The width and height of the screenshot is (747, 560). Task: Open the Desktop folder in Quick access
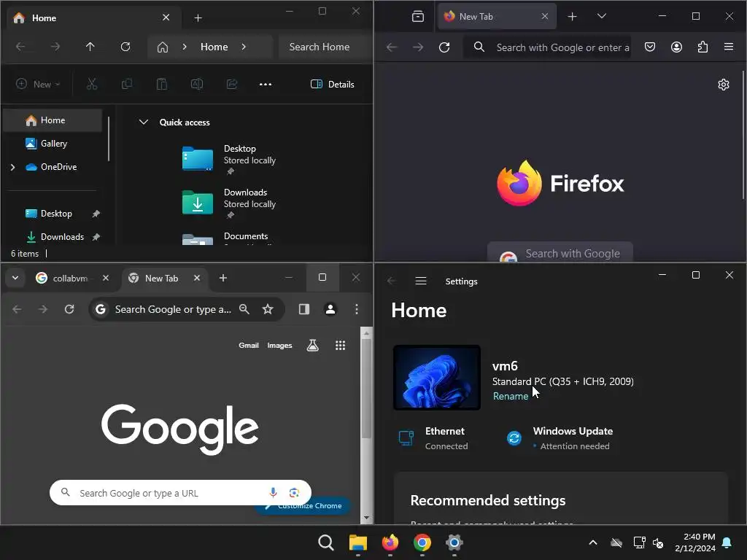pos(228,160)
